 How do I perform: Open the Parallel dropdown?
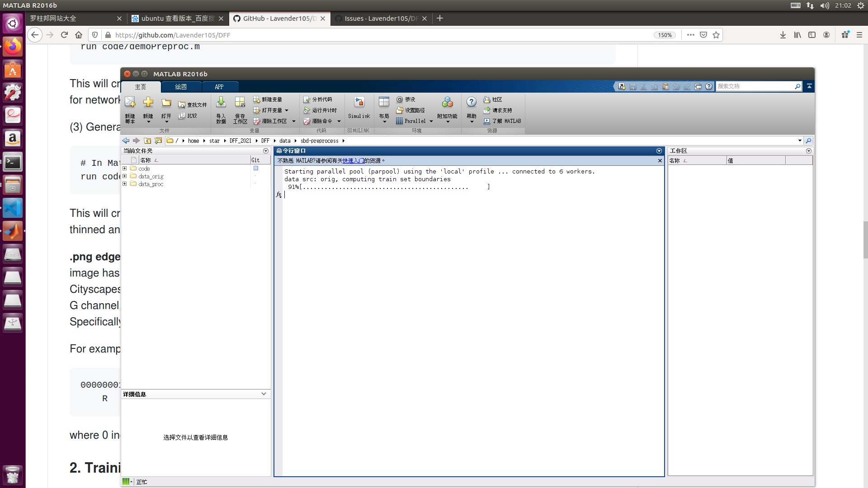click(431, 121)
